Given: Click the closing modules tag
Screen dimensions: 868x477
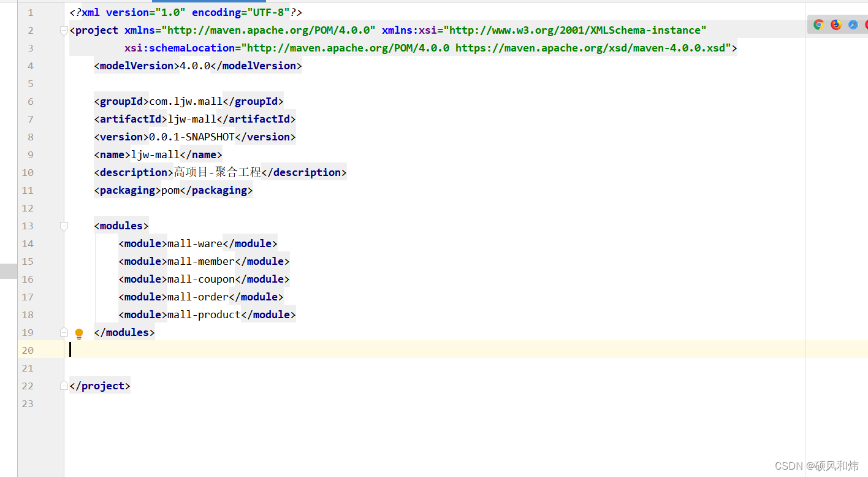Looking at the screenshot, I should click(124, 332).
